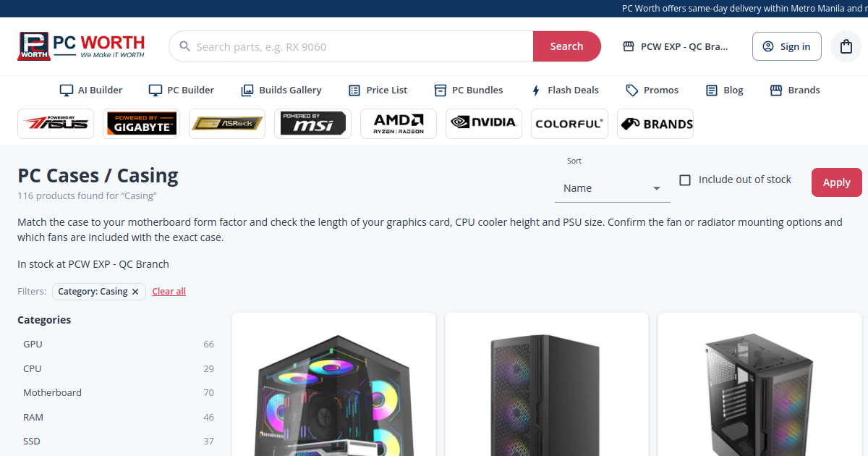
Task: Click the red Search button
Action: (x=567, y=46)
